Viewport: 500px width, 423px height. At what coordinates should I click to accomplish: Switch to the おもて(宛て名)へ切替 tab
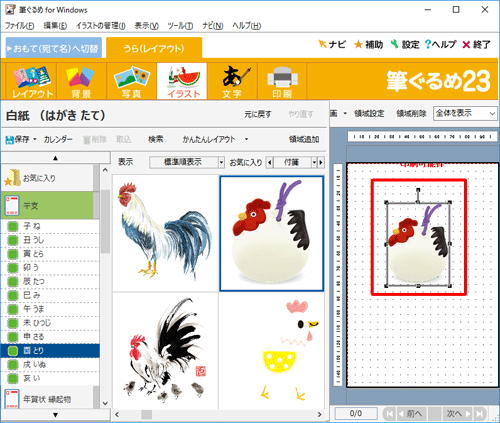click(54, 49)
